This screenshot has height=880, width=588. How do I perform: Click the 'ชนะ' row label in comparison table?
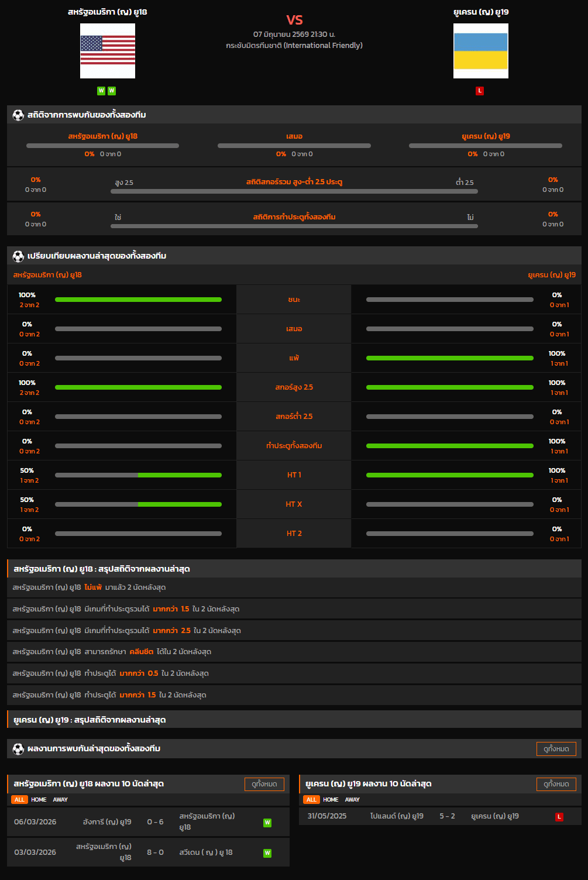click(294, 300)
